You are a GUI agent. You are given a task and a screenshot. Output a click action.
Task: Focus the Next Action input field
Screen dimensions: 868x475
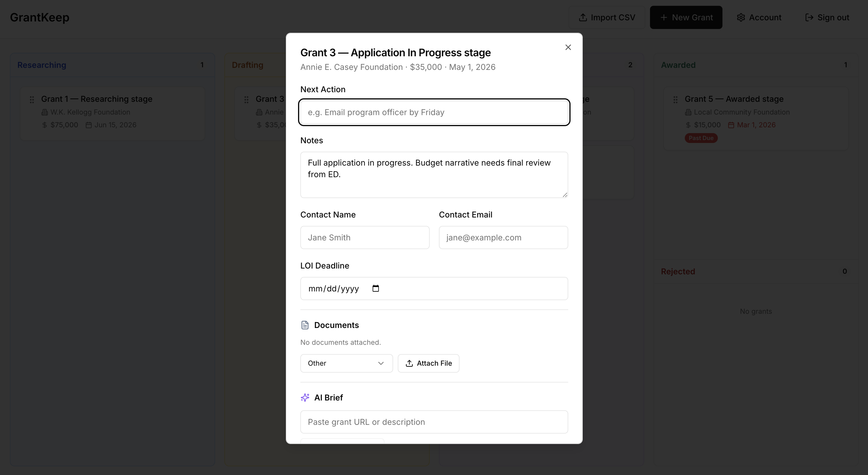[434, 112]
